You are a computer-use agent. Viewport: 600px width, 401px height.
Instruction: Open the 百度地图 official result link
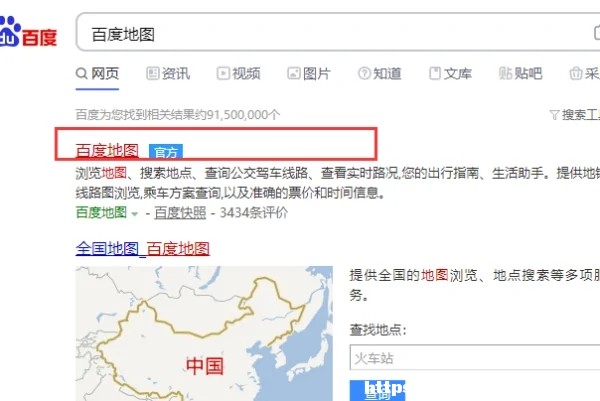[x=107, y=150]
